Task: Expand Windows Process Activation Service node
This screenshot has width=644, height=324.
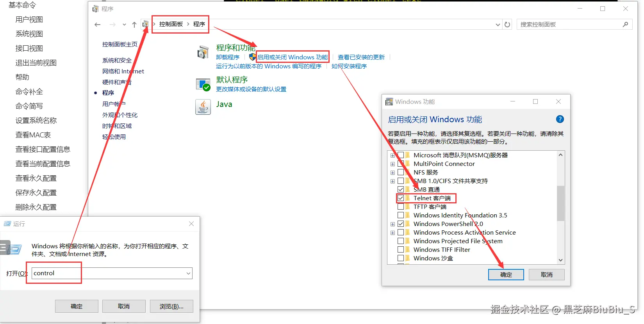Action: (x=392, y=233)
